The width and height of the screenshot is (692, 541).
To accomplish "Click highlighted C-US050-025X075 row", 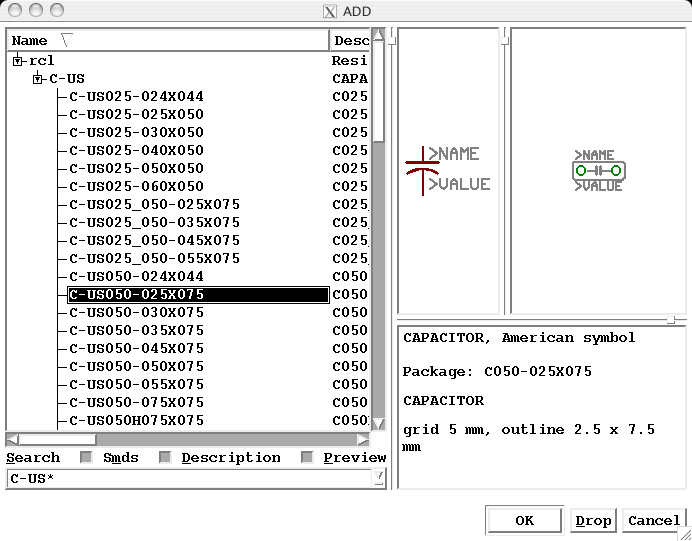I will [198, 295].
